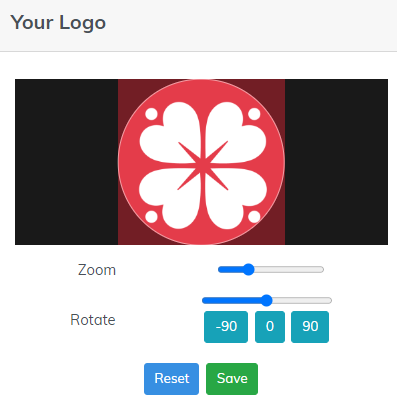397x415 pixels.
Task: Click the top-right white dot in logo
Action: pyautogui.click(x=254, y=114)
